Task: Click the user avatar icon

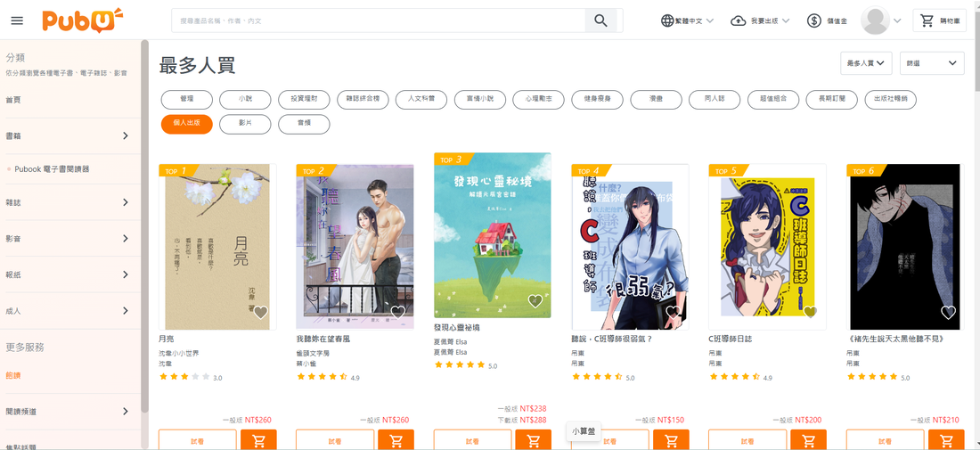Action: pos(875,20)
